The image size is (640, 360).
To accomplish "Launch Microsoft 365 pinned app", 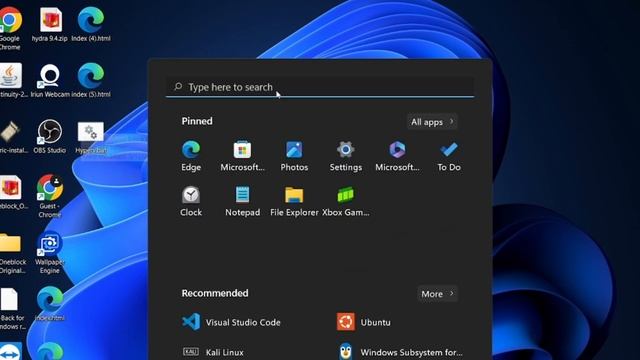I will point(397,156).
